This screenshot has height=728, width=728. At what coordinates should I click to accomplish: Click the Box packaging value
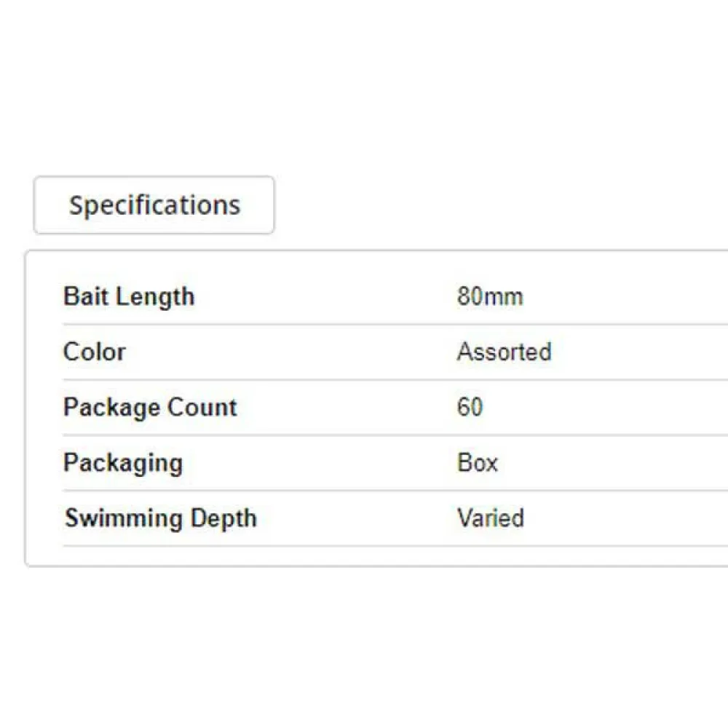478,463
